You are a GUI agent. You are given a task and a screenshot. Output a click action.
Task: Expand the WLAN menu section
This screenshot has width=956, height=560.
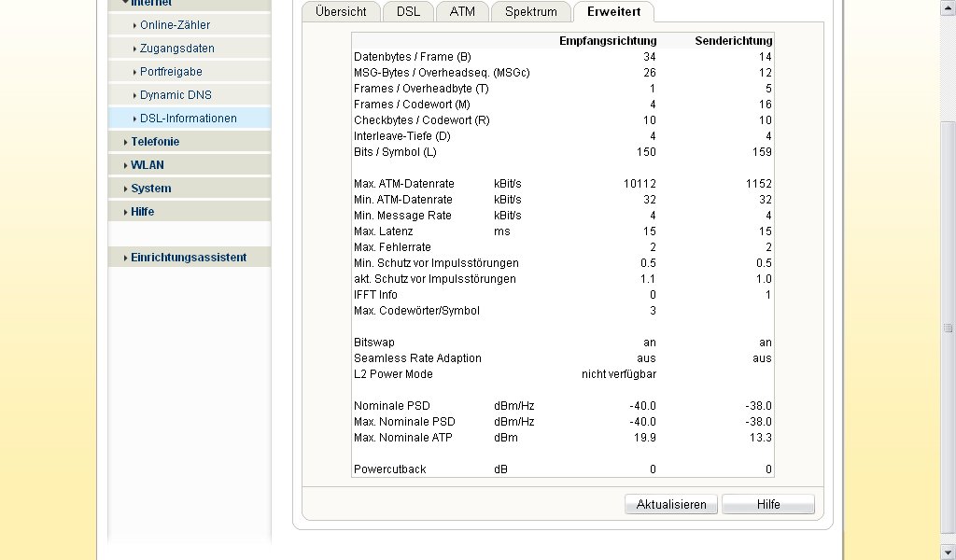click(x=148, y=165)
